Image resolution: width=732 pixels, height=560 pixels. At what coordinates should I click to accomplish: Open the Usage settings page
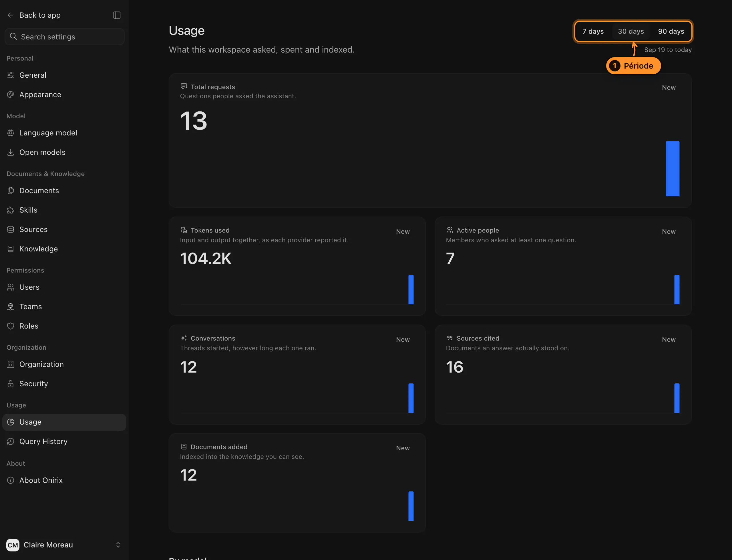coord(64,422)
